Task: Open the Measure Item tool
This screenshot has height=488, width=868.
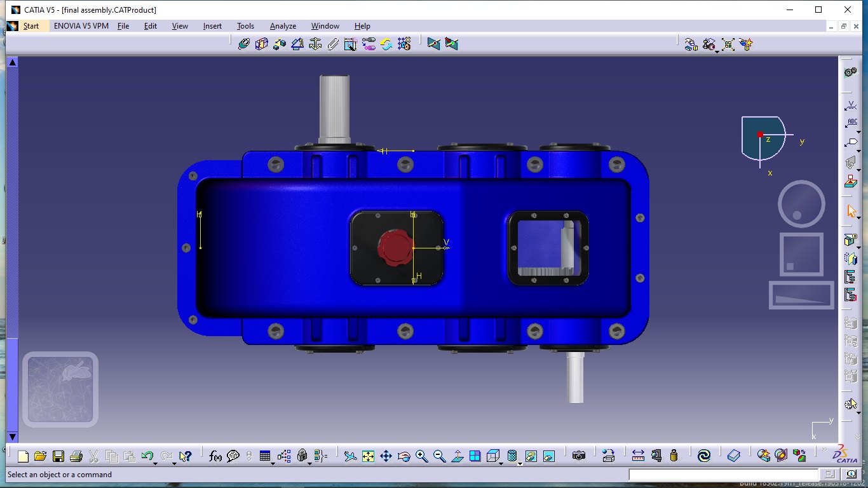Action: [656, 456]
